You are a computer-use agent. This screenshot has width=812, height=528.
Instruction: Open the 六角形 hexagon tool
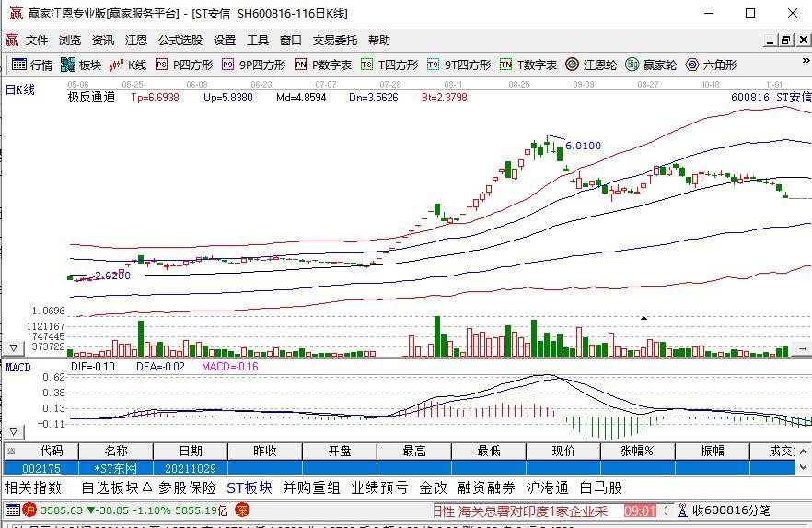pyautogui.click(x=711, y=65)
